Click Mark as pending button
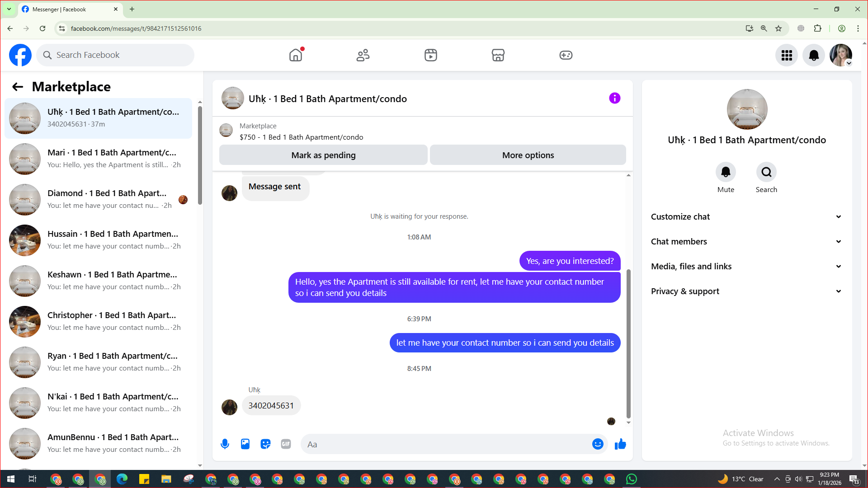This screenshot has width=868, height=488. (323, 155)
